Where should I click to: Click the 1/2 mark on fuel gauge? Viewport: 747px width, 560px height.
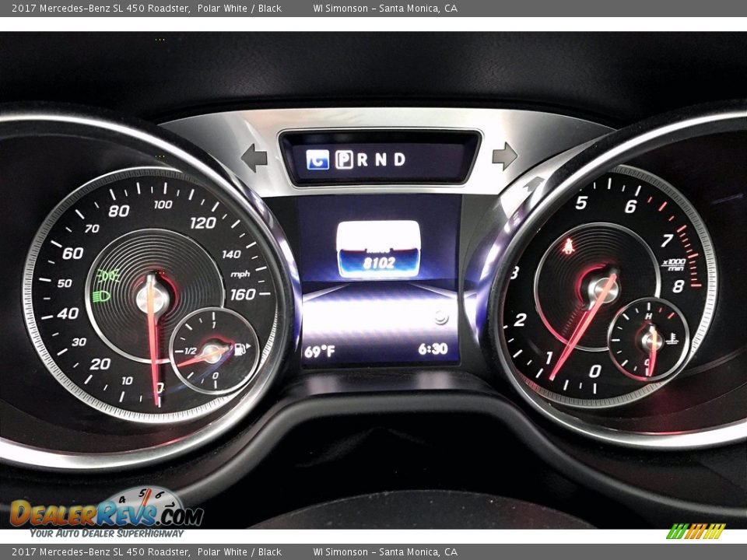pos(191,351)
